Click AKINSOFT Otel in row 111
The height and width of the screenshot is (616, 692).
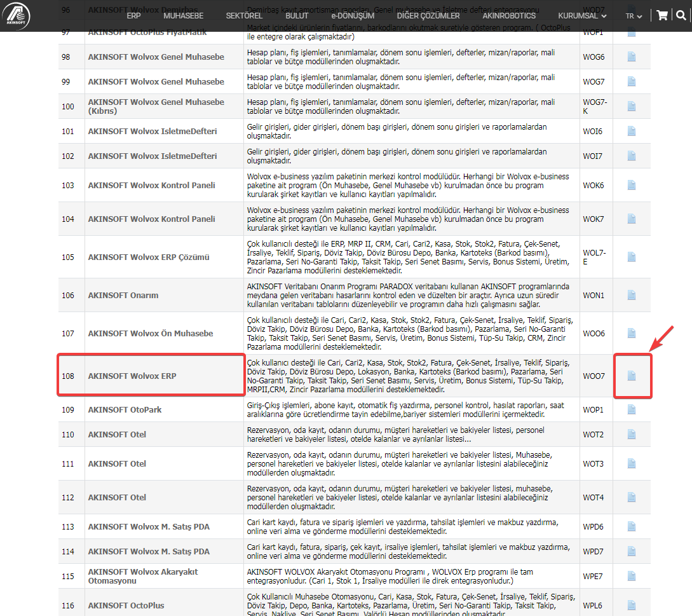pos(117,463)
